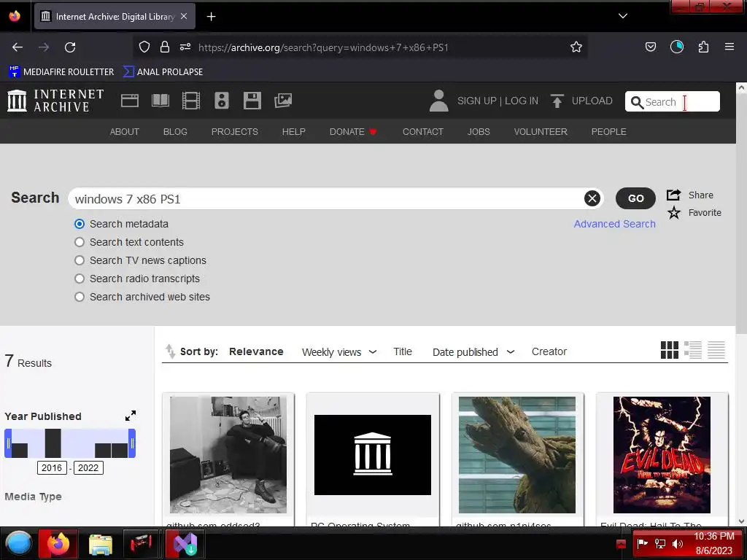Viewport: 747px width, 560px height.
Task: Open the Pocket save icon
Action: (x=650, y=47)
